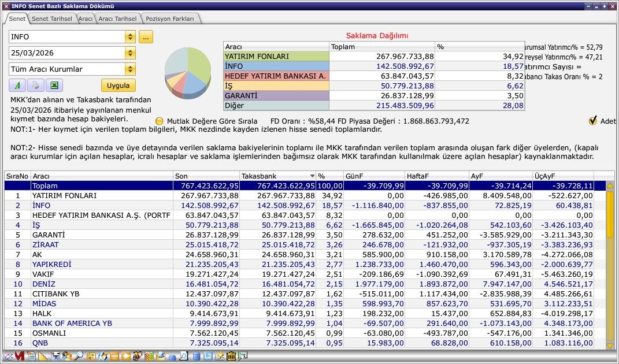Image resolution: width=619 pixels, height=364 pixels.
Task: Expand the 'Tüm Aracı Kurumlar' dropdown
Action: [x=130, y=69]
